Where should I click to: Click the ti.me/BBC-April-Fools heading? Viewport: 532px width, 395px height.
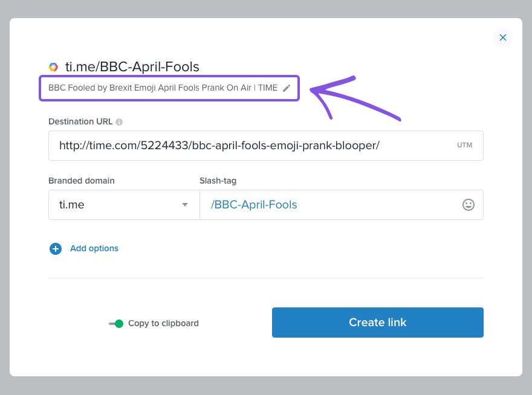coord(132,67)
